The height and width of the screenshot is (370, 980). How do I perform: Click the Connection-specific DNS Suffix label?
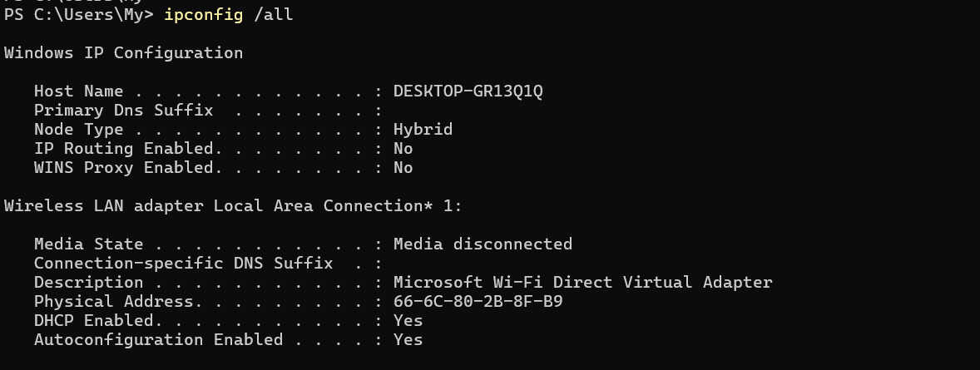[x=183, y=263]
